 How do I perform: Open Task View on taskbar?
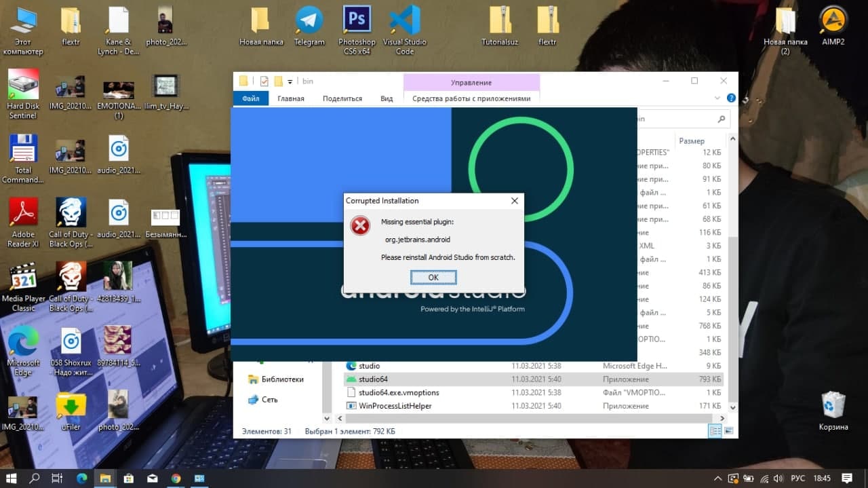pos(58,478)
